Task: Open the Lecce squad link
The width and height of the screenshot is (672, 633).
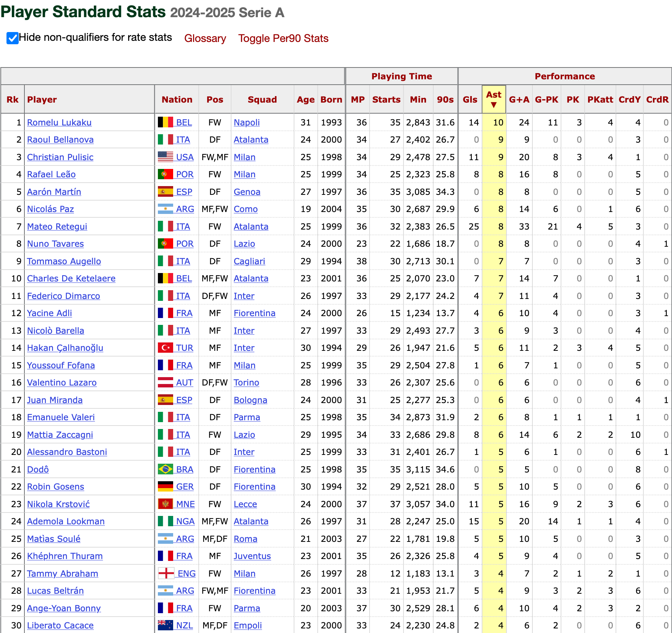Action: tap(245, 504)
